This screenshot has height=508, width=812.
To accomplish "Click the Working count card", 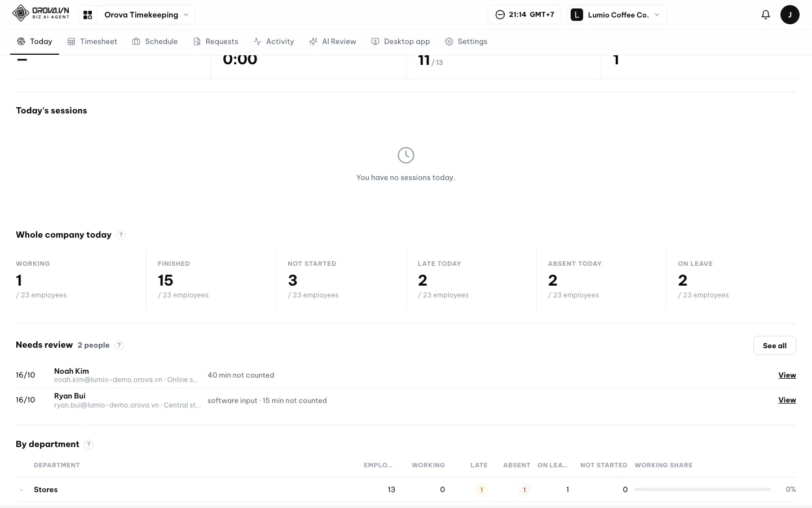I will point(81,279).
